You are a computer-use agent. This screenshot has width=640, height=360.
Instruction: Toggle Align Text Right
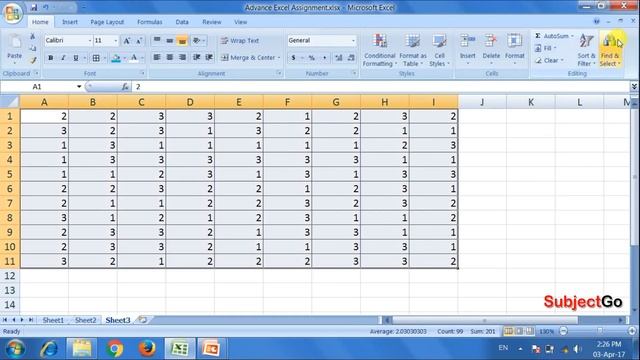click(182, 58)
